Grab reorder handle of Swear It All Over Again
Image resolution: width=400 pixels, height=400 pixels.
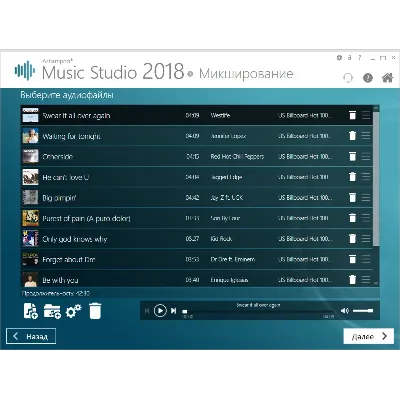[x=366, y=115]
